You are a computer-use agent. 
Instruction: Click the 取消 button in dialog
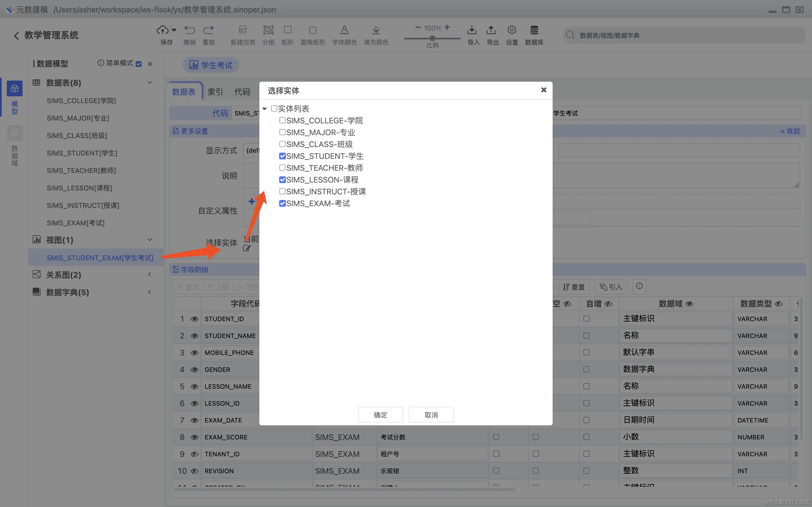tap(431, 415)
